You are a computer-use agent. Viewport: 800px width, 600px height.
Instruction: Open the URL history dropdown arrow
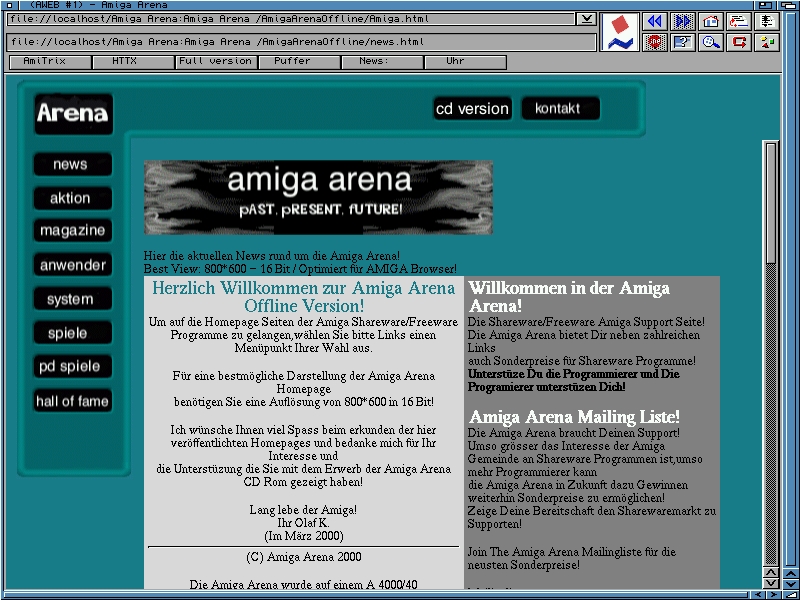click(587, 19)
